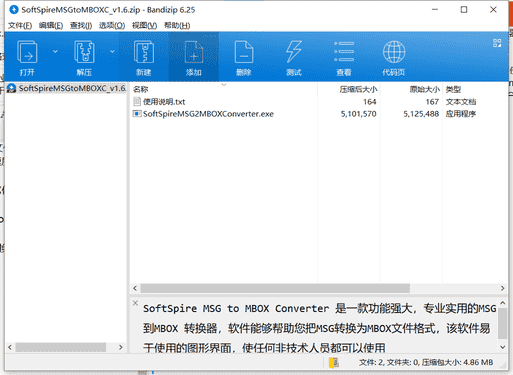Click the grid layout icon at toolbar right
Image resolution: width=513 pixels, height=375 pixels.
point(497,43)
